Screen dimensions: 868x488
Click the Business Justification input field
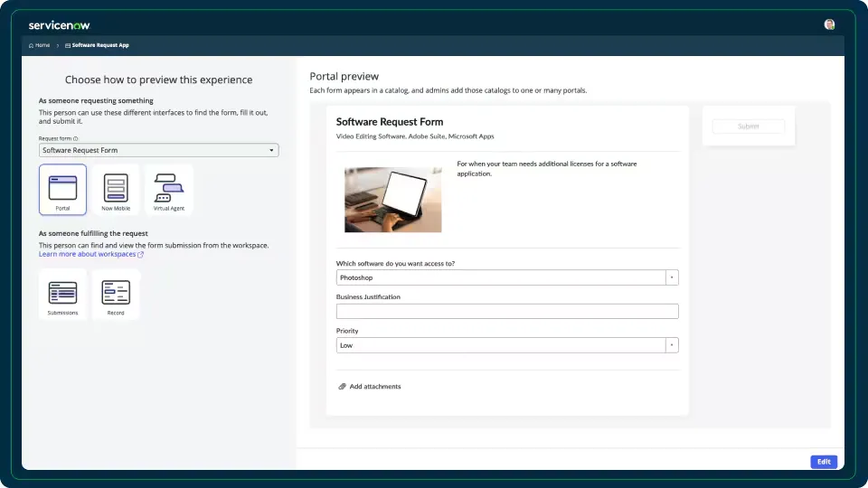point(507,312)
